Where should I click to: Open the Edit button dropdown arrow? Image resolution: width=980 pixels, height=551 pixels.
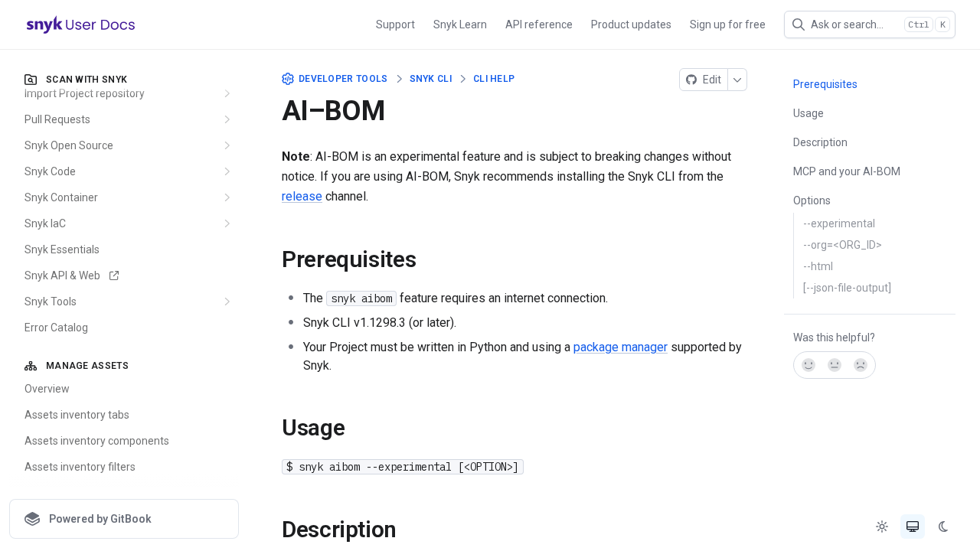click(737, 79)
